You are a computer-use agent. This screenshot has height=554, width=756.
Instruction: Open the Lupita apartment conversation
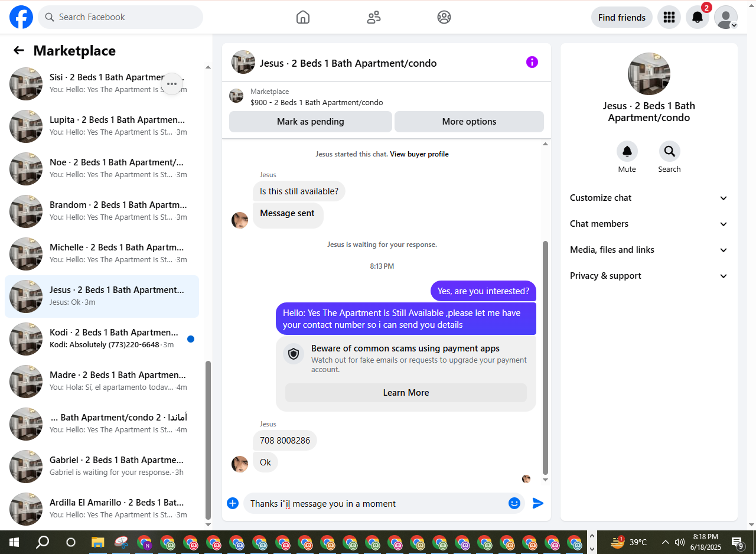coord(102,126)
